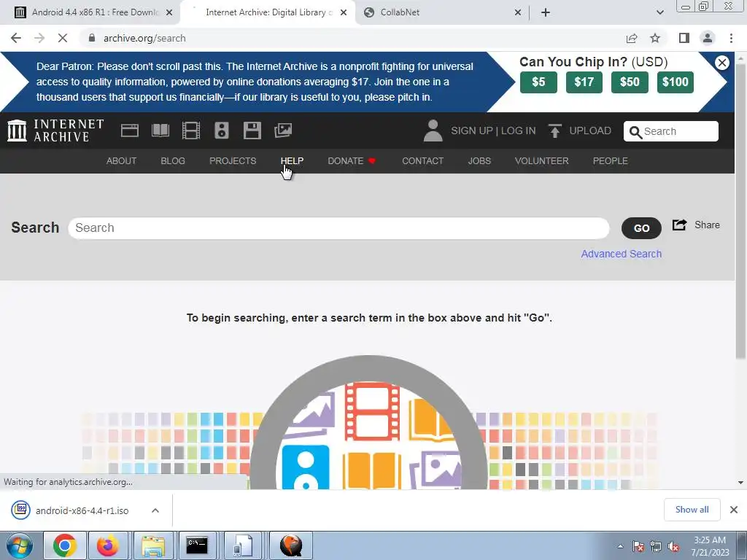Click the share this page icon in address bar

click(x=632, y=38)
